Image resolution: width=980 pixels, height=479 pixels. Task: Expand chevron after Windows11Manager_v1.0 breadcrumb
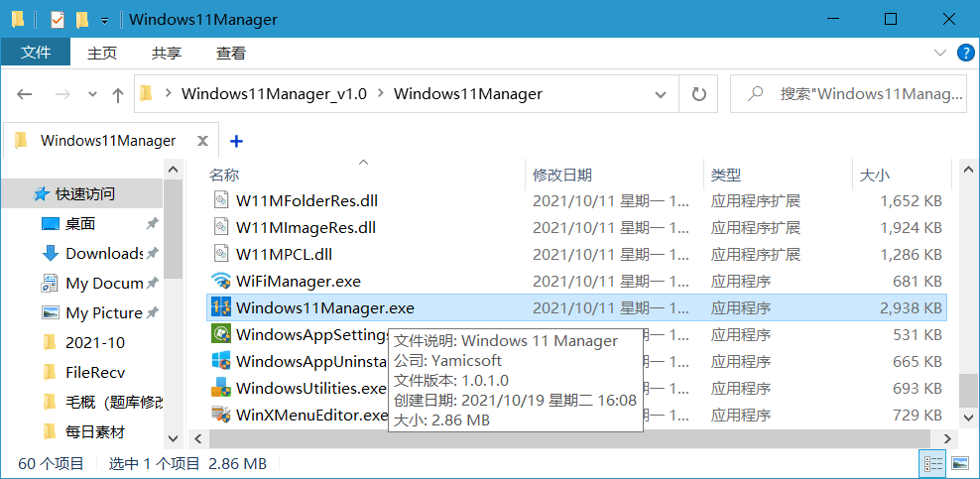tap(380, 94)
